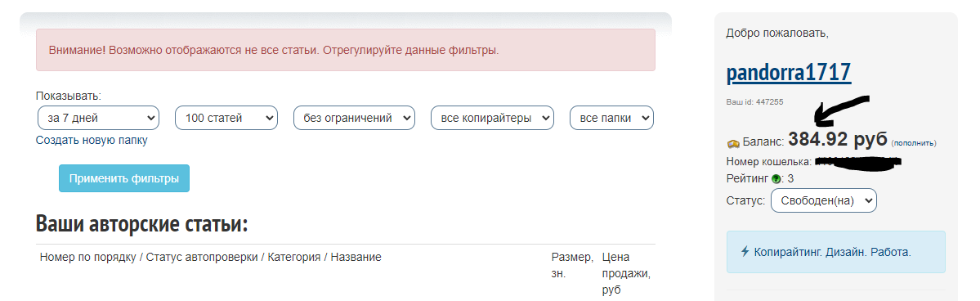Open the 'без ограничений' dropdown
The image size is (980, 301).
click(x=354, y=118)
